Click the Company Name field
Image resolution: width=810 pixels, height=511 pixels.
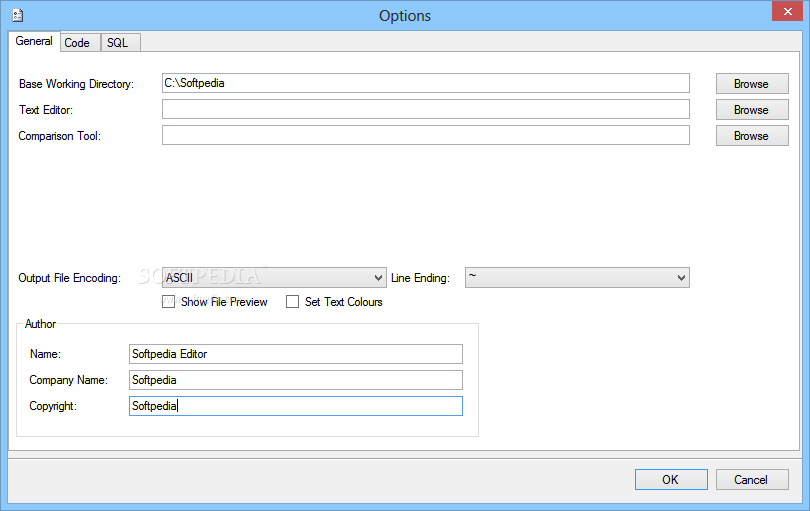(x=295, y=380)
